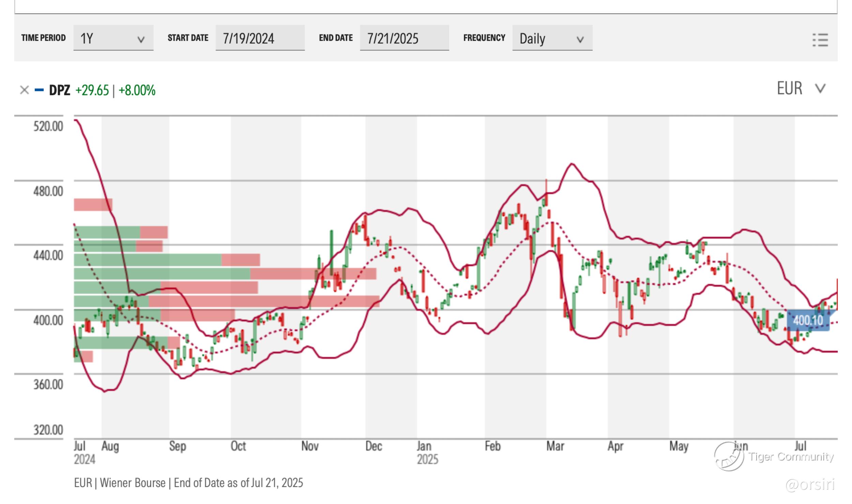Image resolution: width=852 pixels, height=504 pixels.
Task: Click the dropdown chevron next to EUR
Action: (x=820, y=89)
